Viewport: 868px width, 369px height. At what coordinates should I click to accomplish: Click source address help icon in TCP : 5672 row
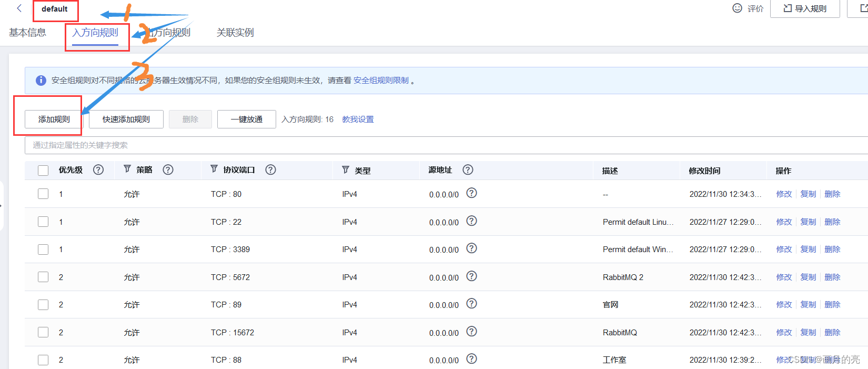[472, 276]
